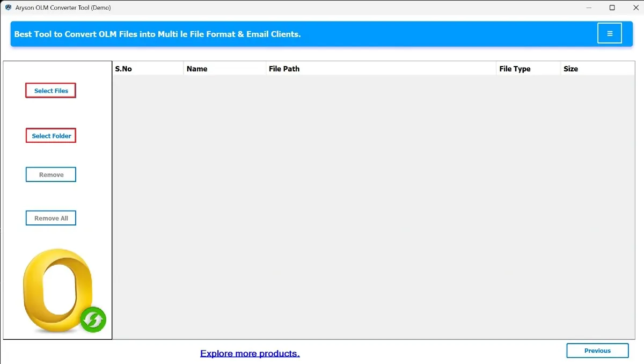
Task: Open the Explore more products link
Action: [x=250, y=353]
